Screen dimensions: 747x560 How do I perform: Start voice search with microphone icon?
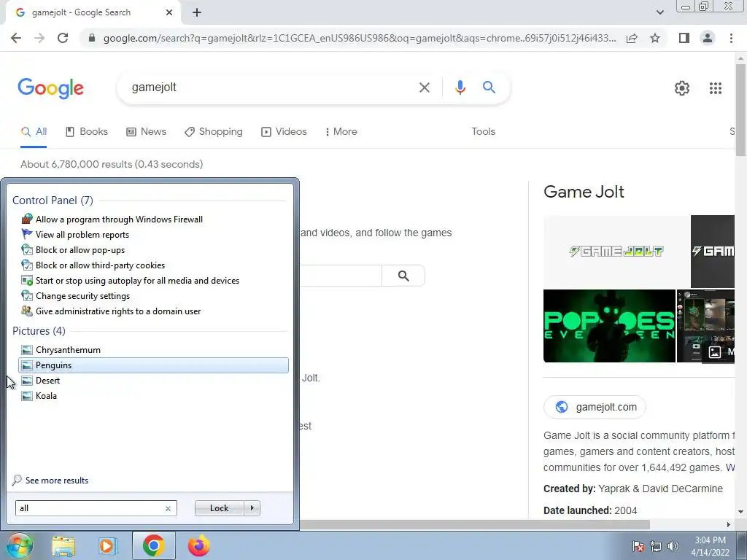[460, 87]
